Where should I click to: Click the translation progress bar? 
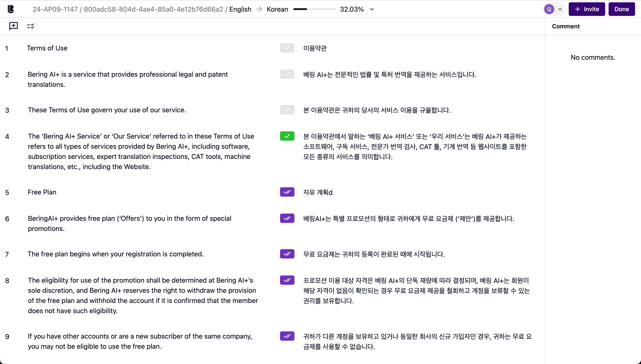314,9
